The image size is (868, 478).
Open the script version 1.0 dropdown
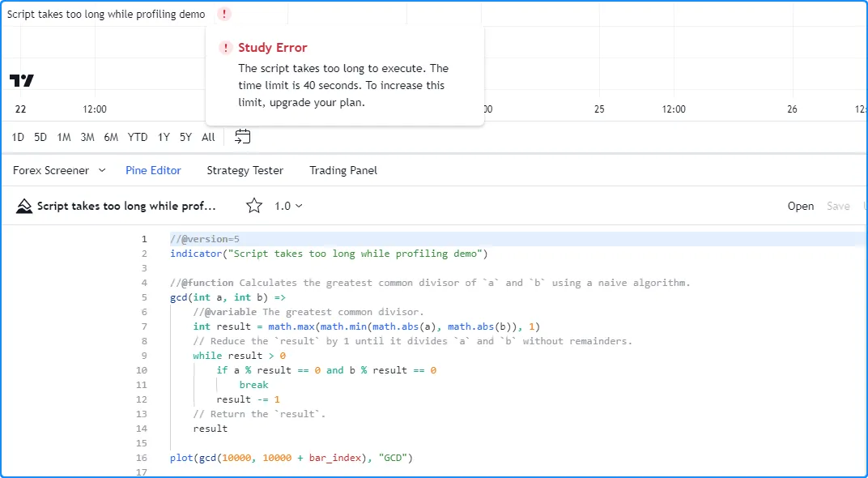click(287, 206)
